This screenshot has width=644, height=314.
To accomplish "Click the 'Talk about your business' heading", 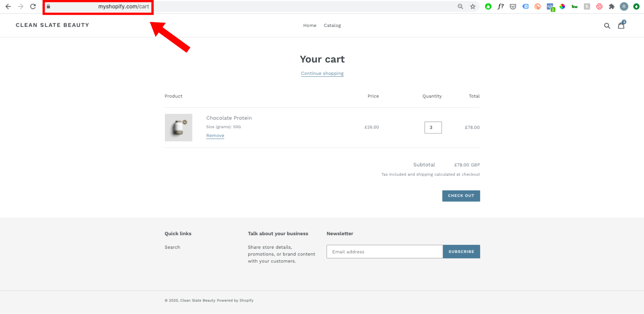I will 278,233.
